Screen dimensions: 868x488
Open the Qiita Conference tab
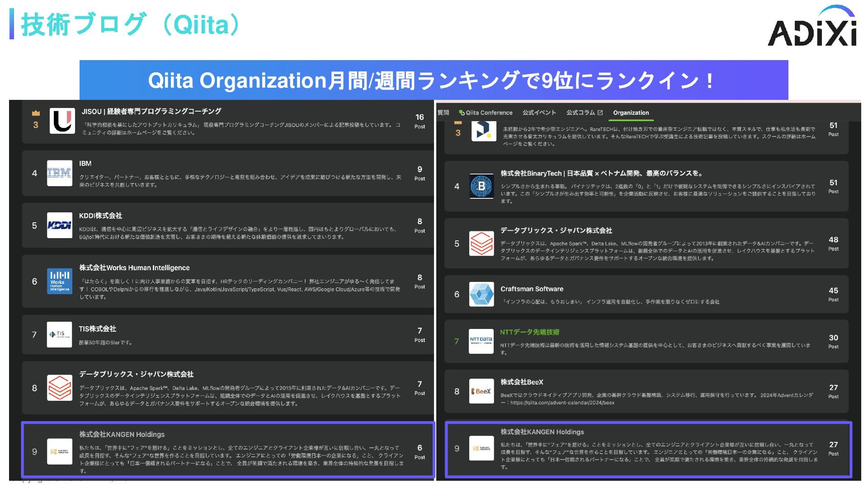click(x=486, y=113)
